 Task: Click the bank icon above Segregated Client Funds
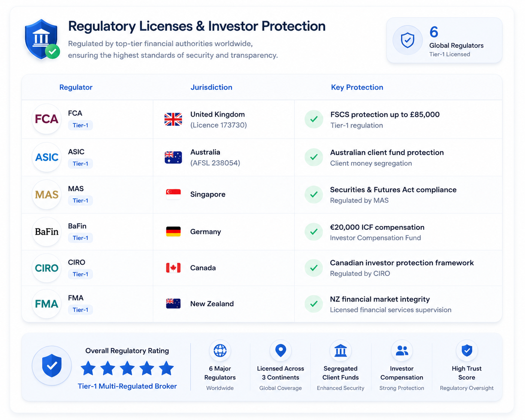[x=340, y=351]
